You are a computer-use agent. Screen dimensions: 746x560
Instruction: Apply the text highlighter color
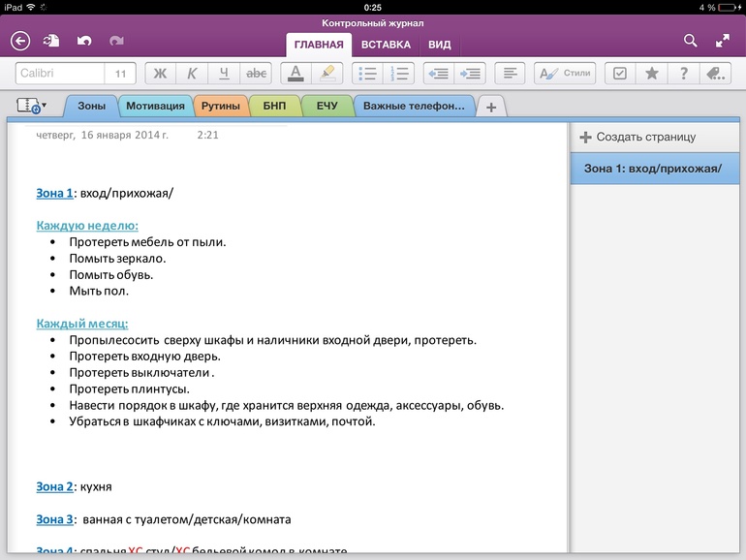click(327, 74)
